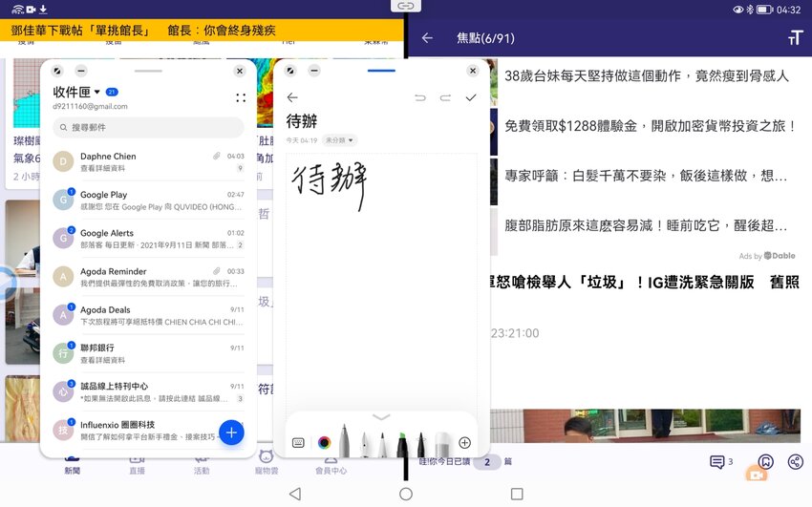
Task: Compose a new email with the blue plus
Action: [231, 433]
